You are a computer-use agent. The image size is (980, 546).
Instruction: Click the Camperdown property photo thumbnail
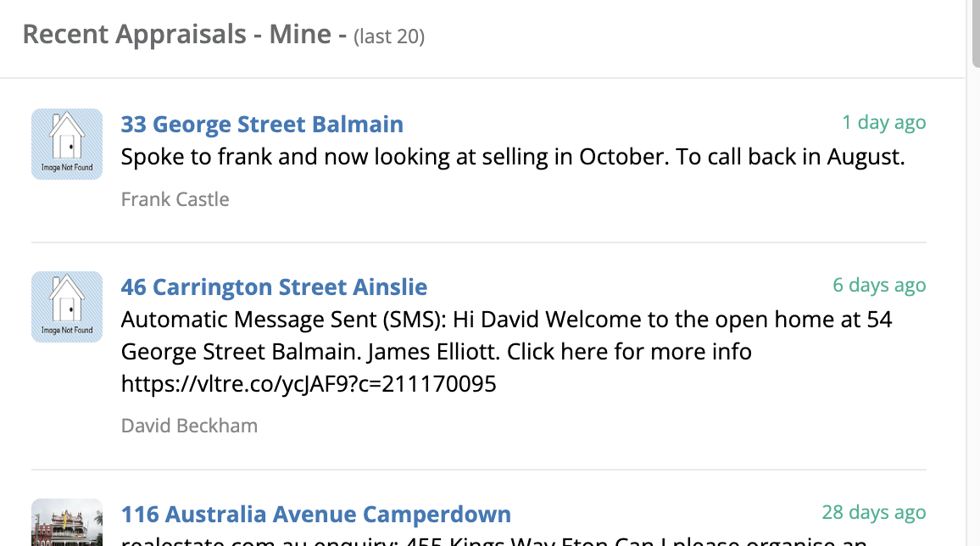(67, 522)
